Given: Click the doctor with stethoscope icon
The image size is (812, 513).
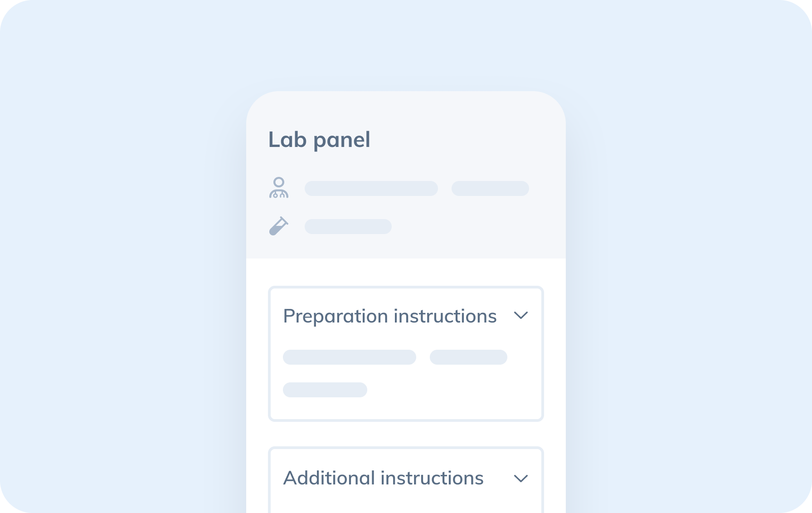Looking at the screenshot, I should 279,188.
